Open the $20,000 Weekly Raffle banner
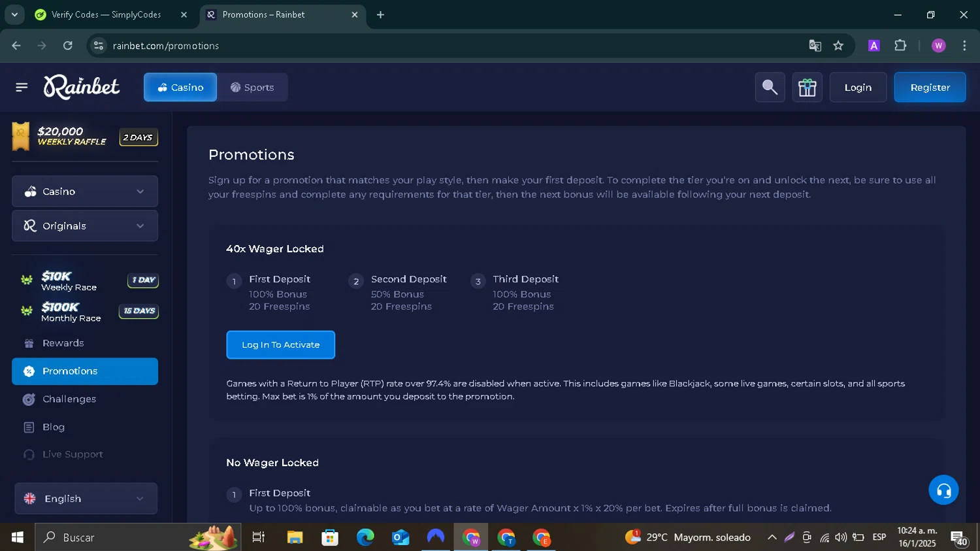This screenshot has width=980, height=551. [85, 137]
